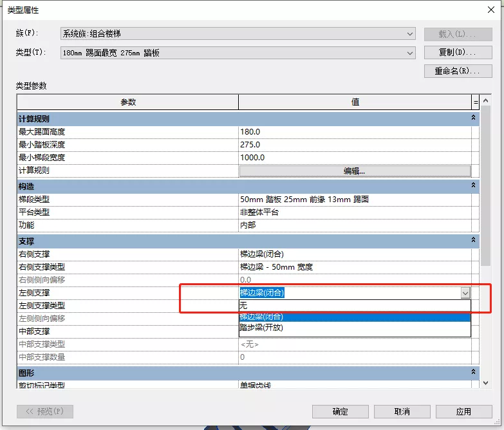Open the 族(F) family dropdown

pyautogui.click(x=410, y=33)
